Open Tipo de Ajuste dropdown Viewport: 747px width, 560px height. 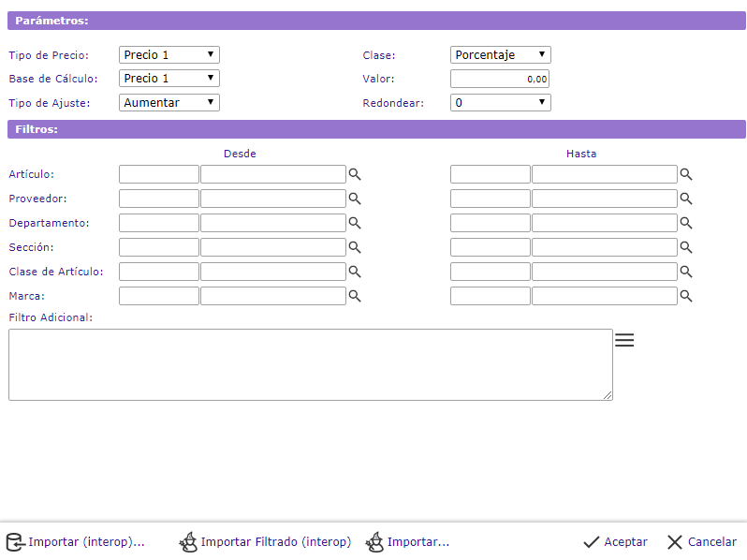[x=169, y=102]
